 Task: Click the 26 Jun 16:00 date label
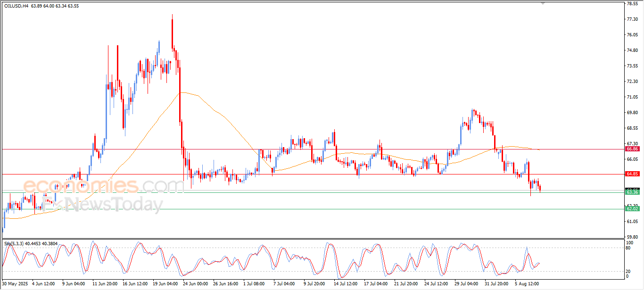(227, 284)
